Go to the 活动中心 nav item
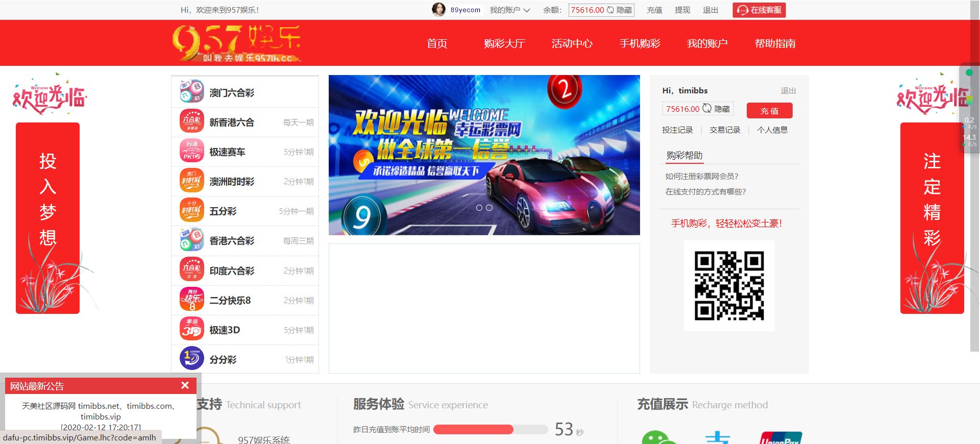 click(572, 43)
